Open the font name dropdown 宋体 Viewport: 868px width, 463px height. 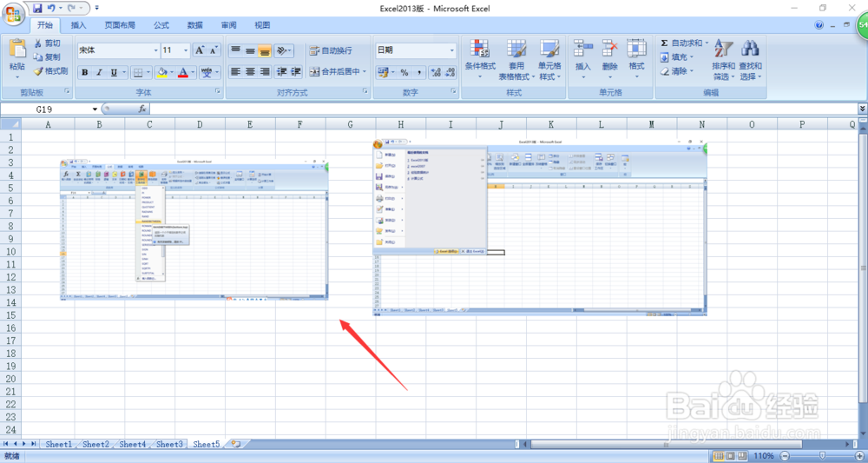click(x=155, y=50)
